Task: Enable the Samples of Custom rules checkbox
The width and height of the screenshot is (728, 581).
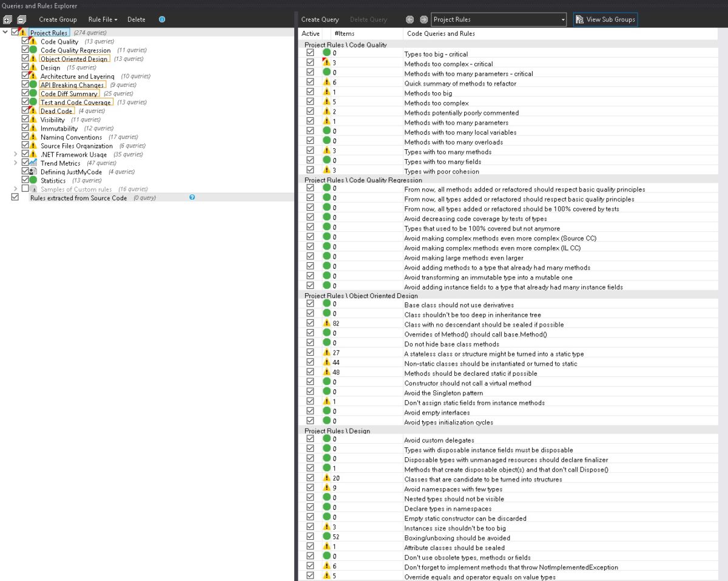Action: (24, 189)
